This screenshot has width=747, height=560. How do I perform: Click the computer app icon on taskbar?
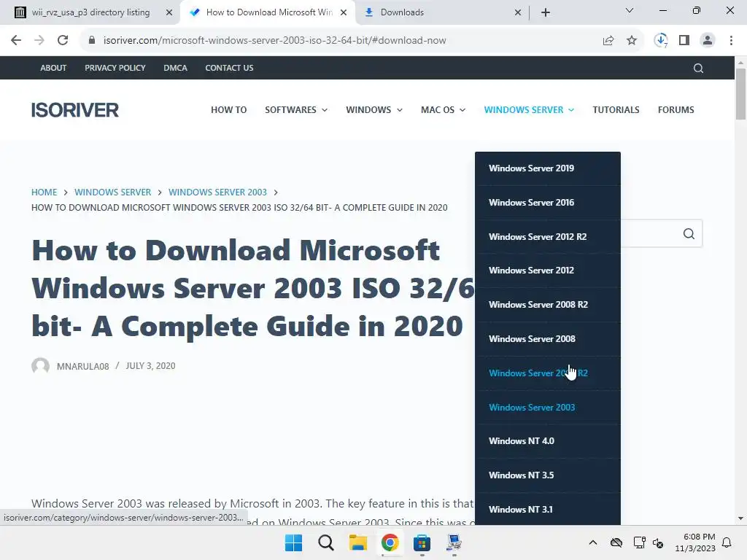[454, 542]
